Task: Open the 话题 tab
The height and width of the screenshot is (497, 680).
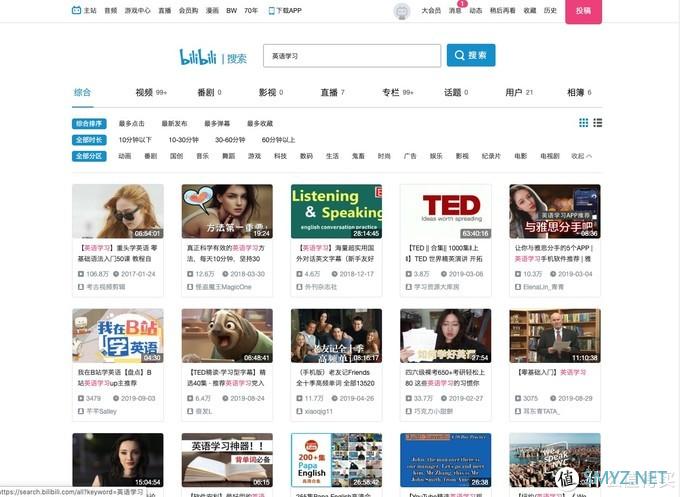Action: pyautogui.click(x=456, y=92)
